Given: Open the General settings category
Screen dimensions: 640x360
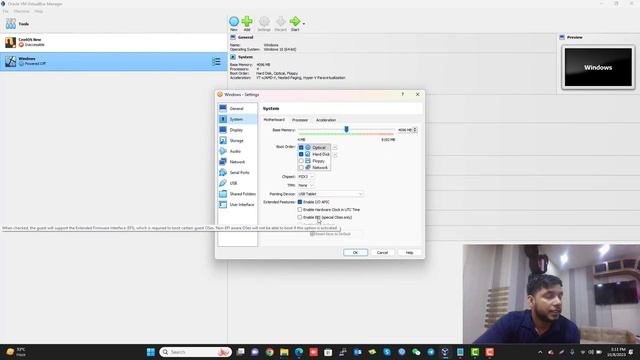Looking at the screenshot, I should 237,109.
